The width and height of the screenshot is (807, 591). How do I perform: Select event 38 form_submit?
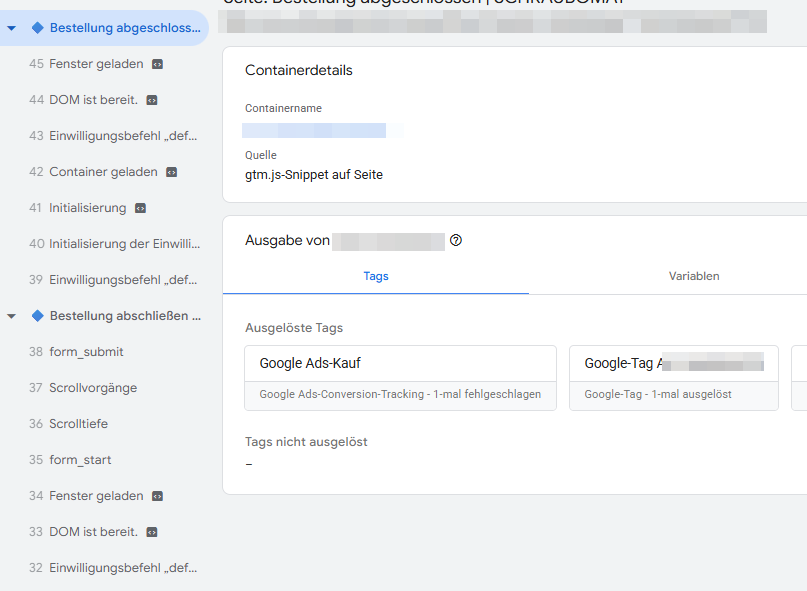point(87,352)
